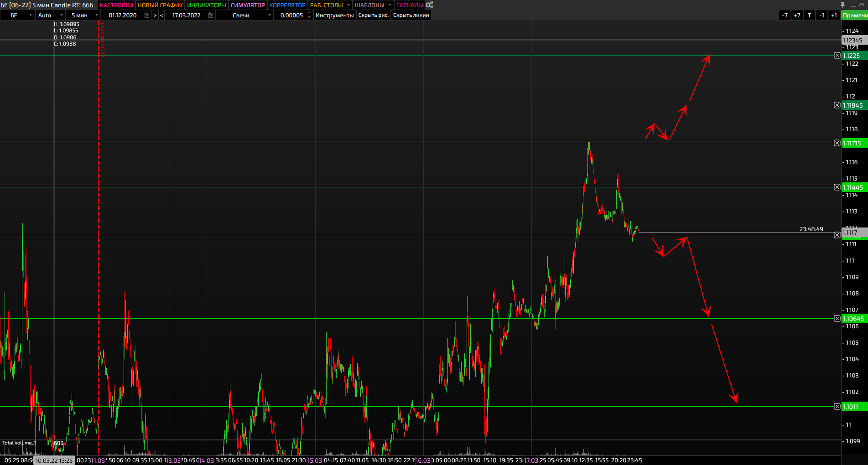
Task: Open the start date calendar picker
Action: click(x=147, y=15)
